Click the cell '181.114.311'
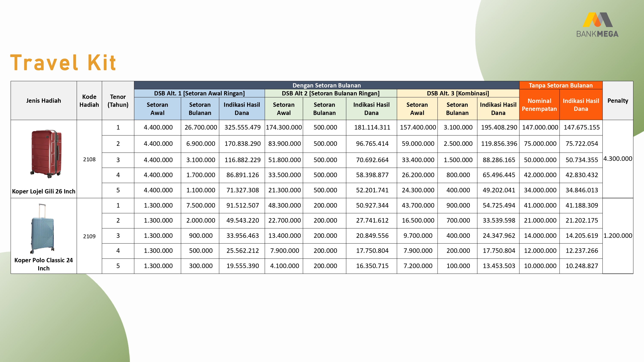Viewport: 644px width, 362px height. (x=372, y=127)
